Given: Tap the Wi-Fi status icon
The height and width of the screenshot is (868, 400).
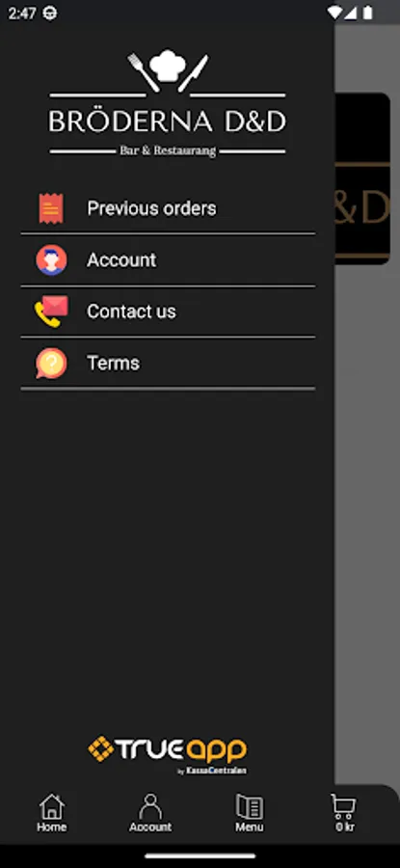Looking at the screenshot, I should tap(334, 13).
